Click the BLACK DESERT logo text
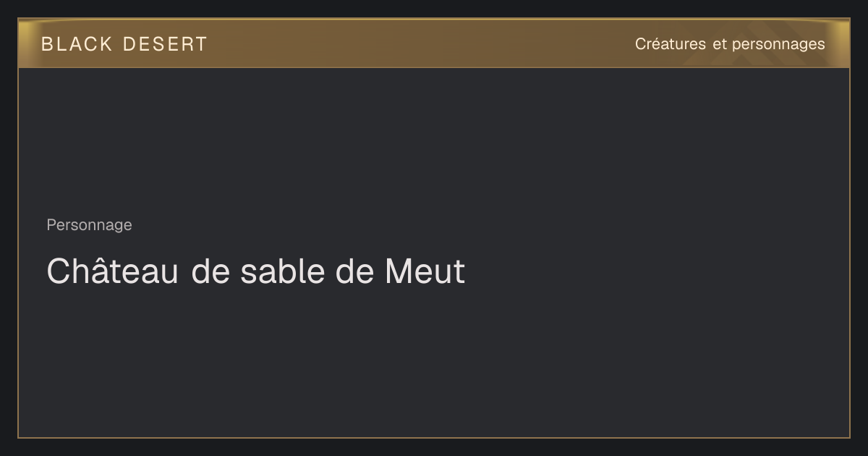The width and height of the screenshot is (868, 456). (124, 44)
